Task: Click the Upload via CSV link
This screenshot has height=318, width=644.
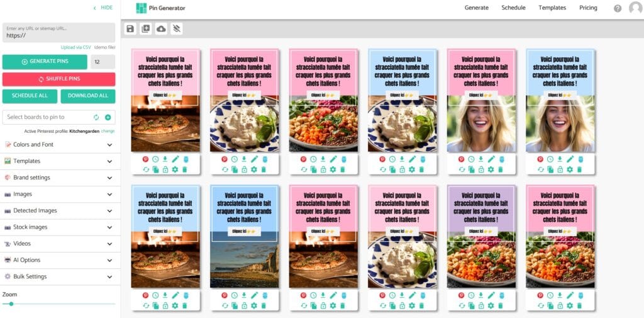Action: (75, 47)
